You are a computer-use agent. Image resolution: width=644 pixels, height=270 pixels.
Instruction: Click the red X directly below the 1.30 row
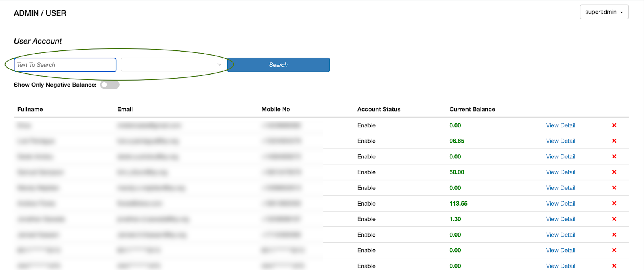[x=614, y=235]
